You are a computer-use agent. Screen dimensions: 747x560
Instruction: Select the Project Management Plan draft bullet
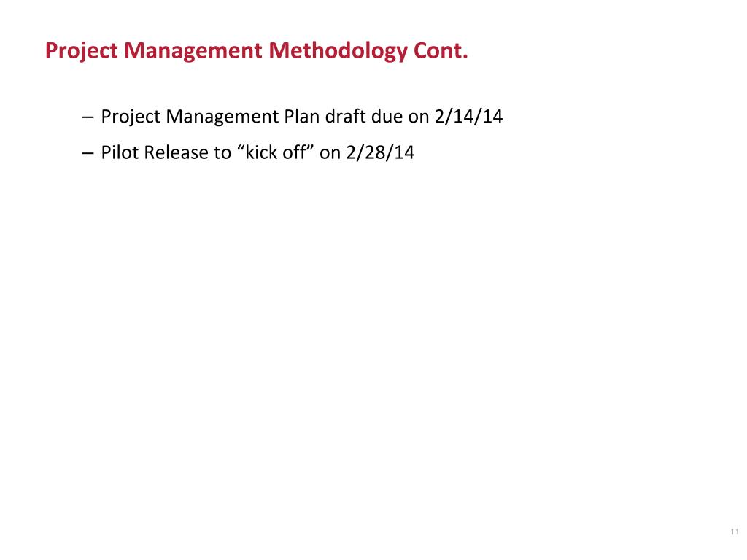pos(292,117)
